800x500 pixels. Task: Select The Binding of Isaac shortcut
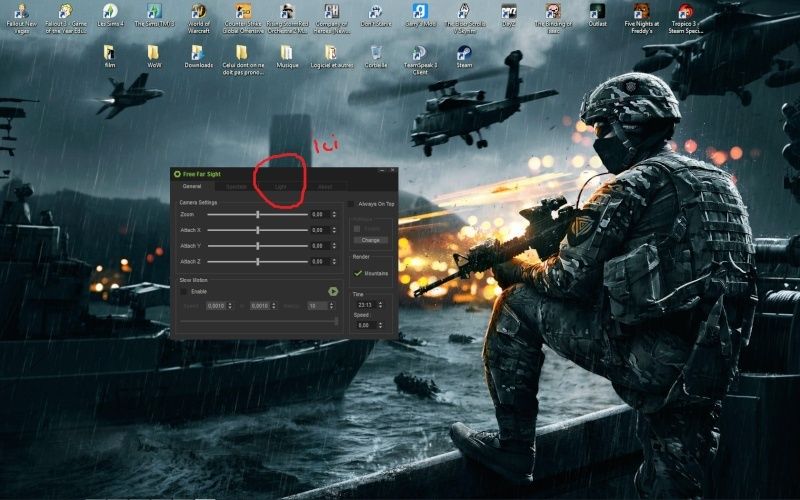pyautogui.click(x=553, y=18)
